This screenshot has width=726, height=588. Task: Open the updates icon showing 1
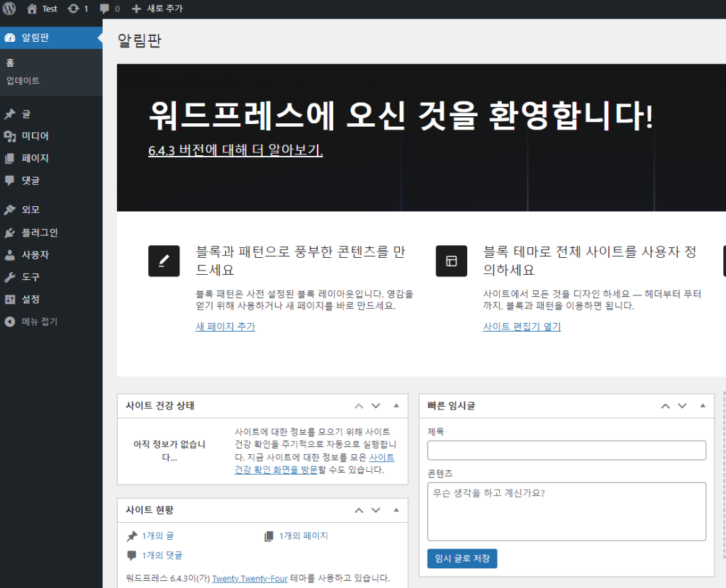pos(73,9)
